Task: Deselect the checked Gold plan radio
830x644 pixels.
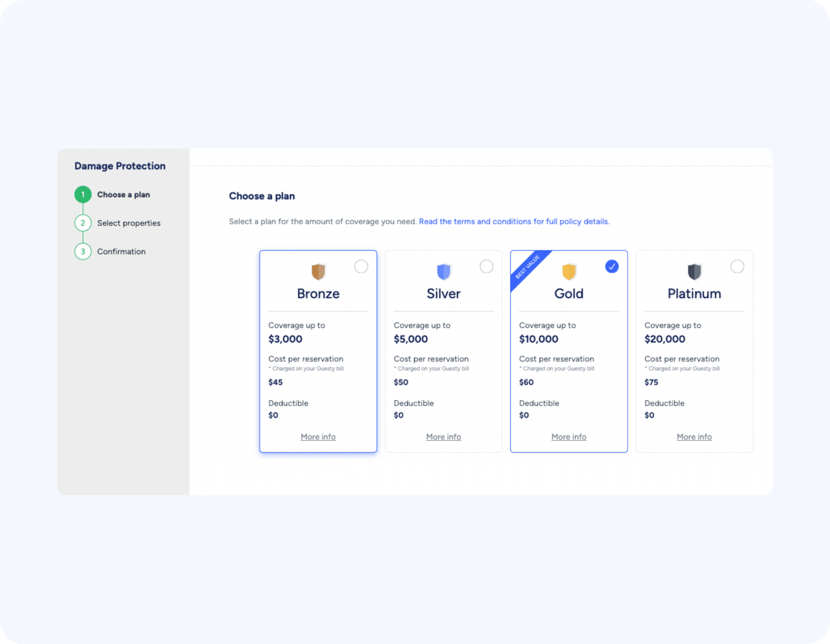Action: [x=612, y=267]
